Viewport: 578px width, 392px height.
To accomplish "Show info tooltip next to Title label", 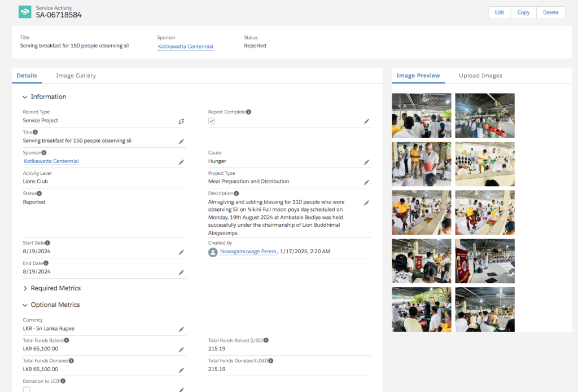I will pos(36,132).
